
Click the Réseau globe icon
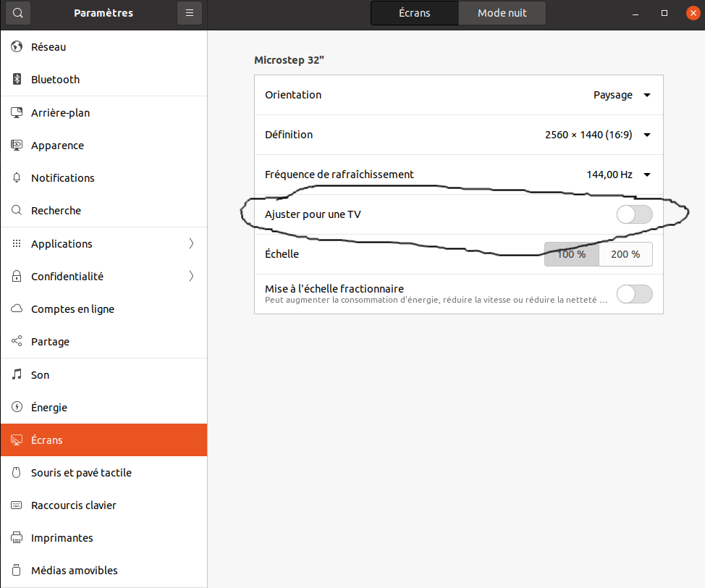tap(17, 46)
